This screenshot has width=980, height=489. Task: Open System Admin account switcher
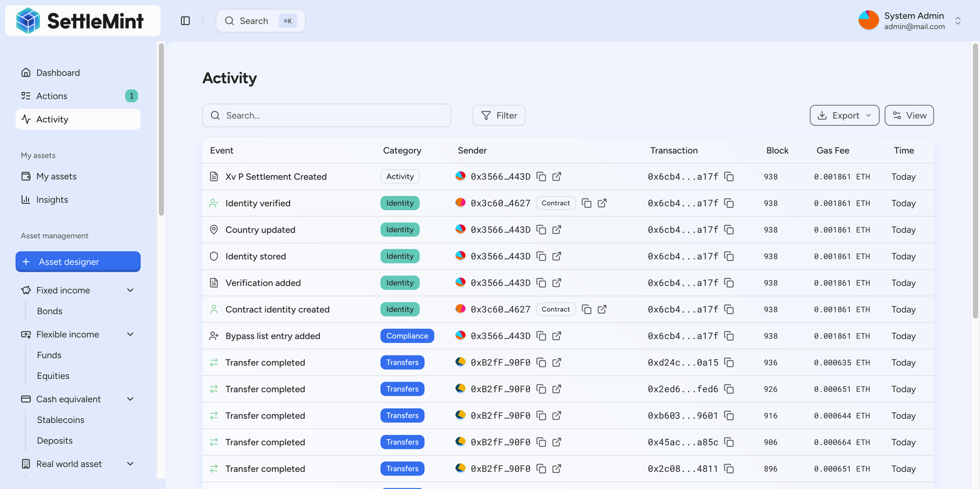(957, 21)
